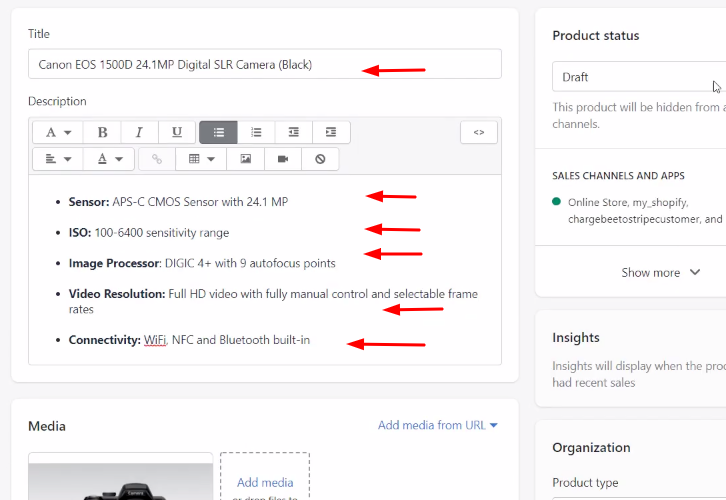Click the 'ISO:' 100-6400 bullet text

(x=149, y=232)
